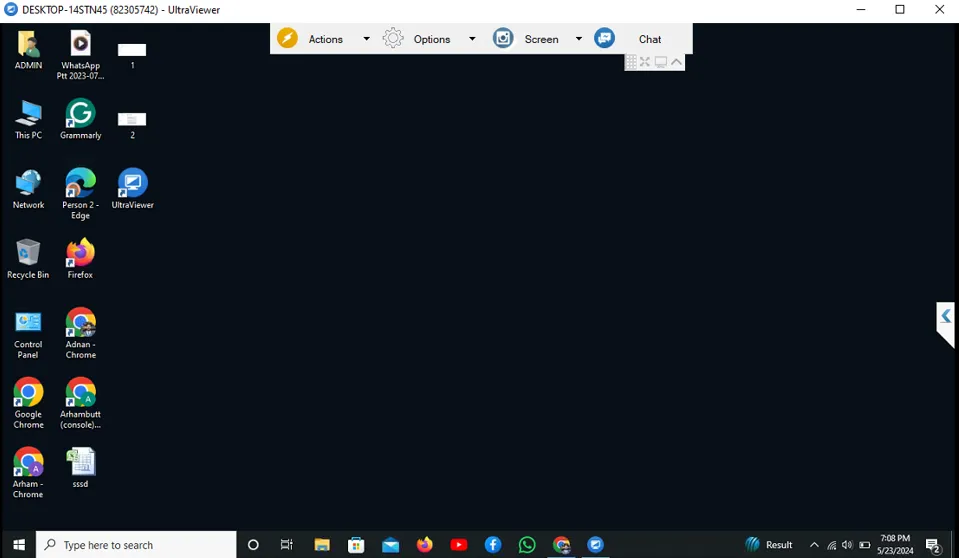Viewport: 959px width, 558px height.
Task: Select the sssd spreadsheet file icon
Action: click(80, 469)
